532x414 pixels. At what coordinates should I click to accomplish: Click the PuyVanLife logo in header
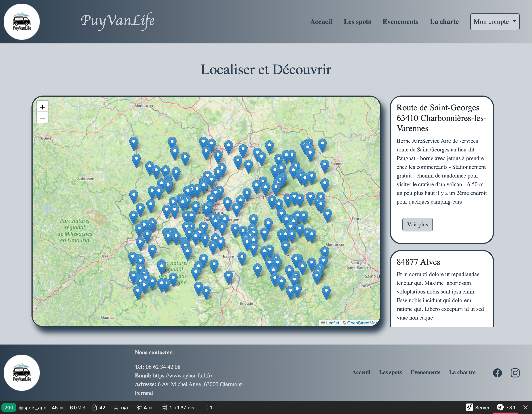pyautogui.click(x=22, y=22)
